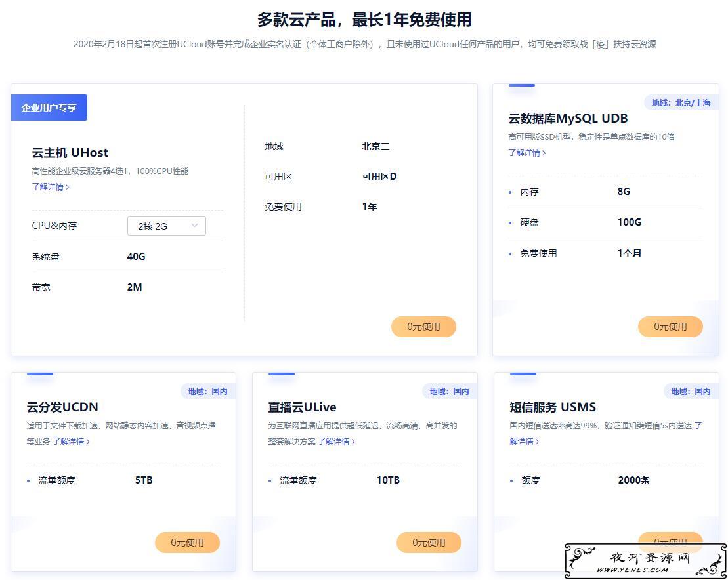Click the 系统盘 value 40G

(136, 257)
